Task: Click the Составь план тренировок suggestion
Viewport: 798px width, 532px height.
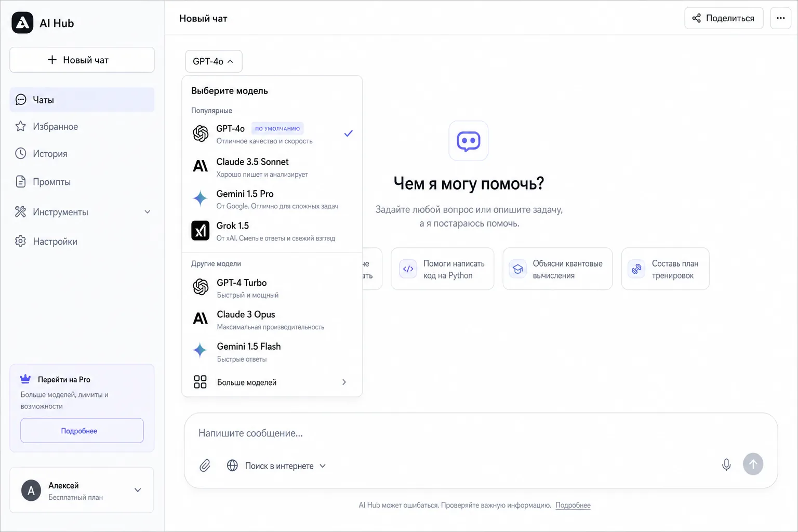Action: pos(666,269)
